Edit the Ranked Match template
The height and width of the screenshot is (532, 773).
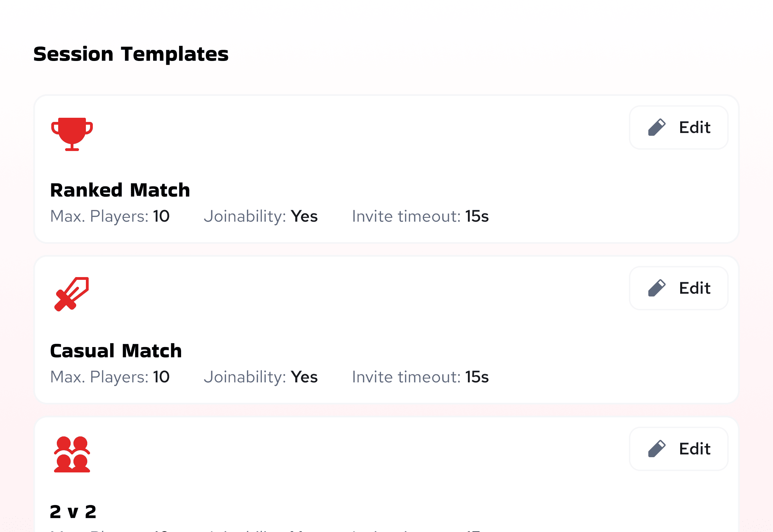[x=679, y=127]
